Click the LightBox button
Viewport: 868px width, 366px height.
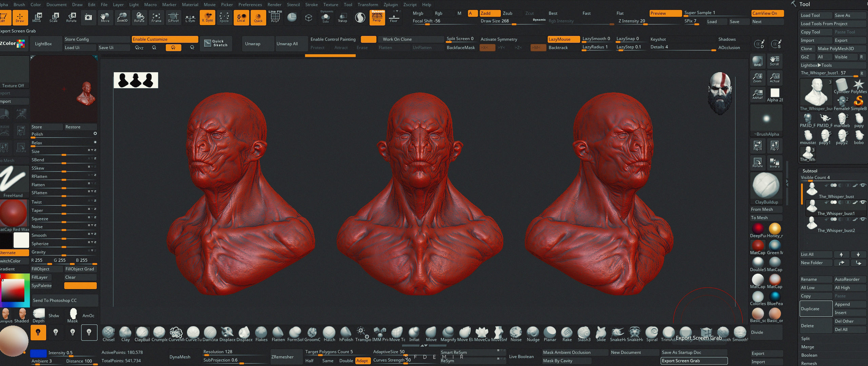[43, 44]
